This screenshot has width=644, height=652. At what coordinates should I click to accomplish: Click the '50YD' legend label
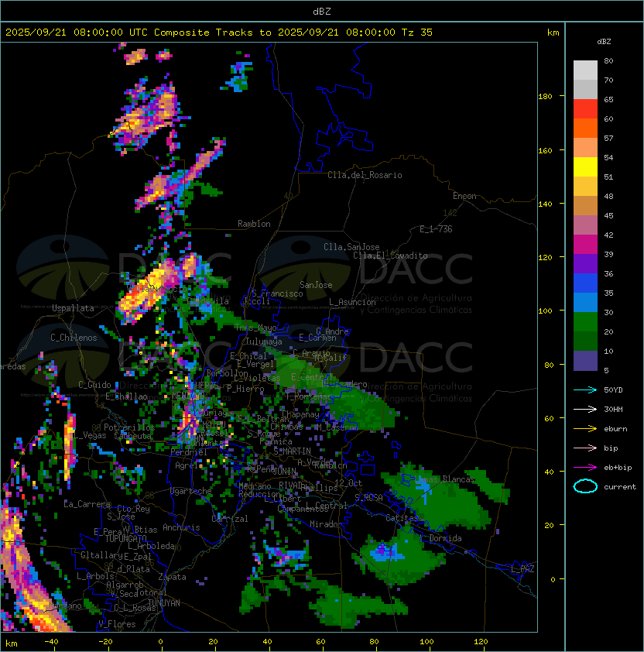pyautogui.click(x=613, y=389)
